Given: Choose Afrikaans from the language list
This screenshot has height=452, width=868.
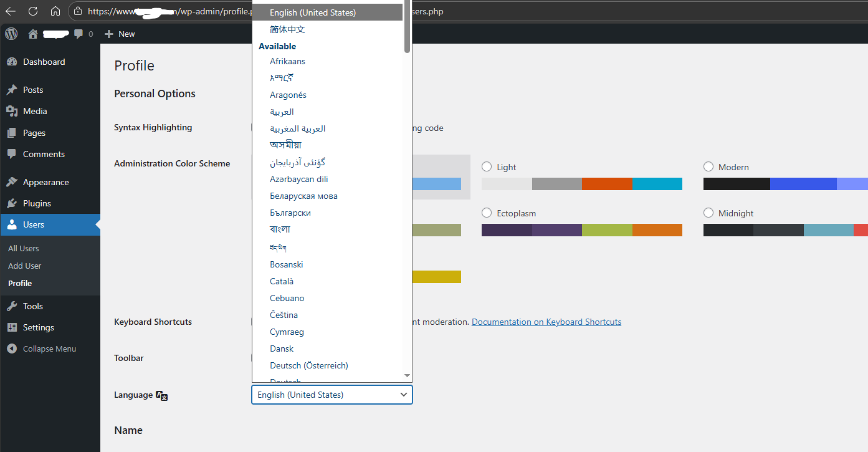Looking at the screenshot, I should tap(287, 61).
